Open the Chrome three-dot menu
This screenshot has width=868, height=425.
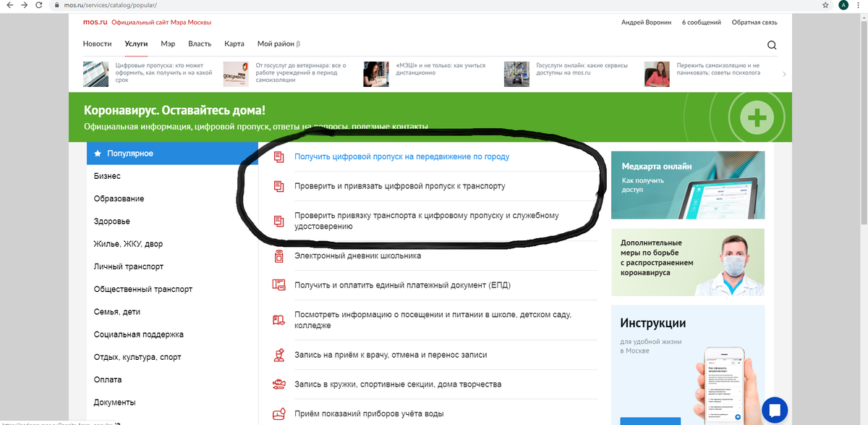click(860, 5)
